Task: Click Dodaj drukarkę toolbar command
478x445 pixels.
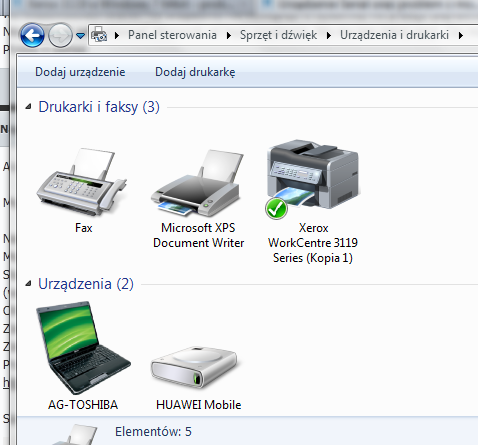Action: (x=195, y=72)
